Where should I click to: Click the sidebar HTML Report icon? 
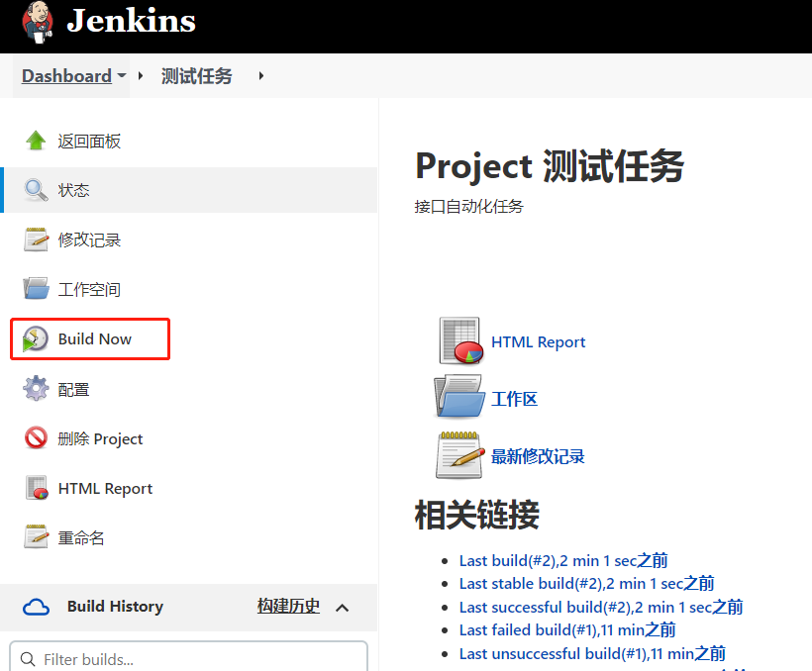37,488
